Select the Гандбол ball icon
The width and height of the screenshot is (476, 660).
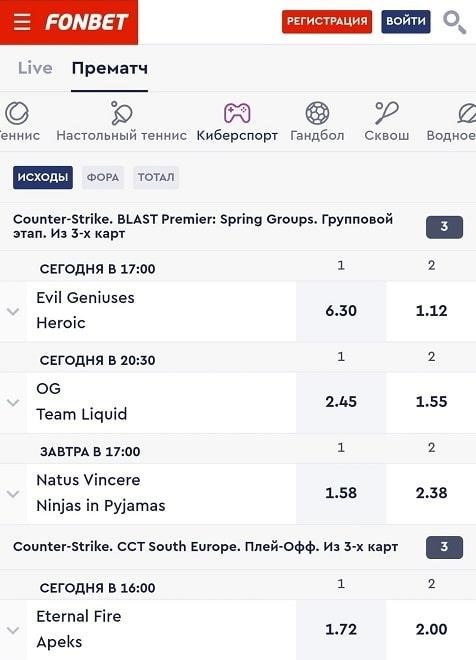click(317, 113)
